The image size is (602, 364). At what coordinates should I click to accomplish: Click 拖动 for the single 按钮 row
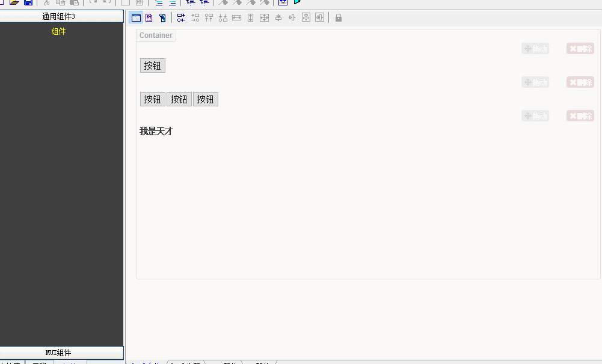point(535,49)
